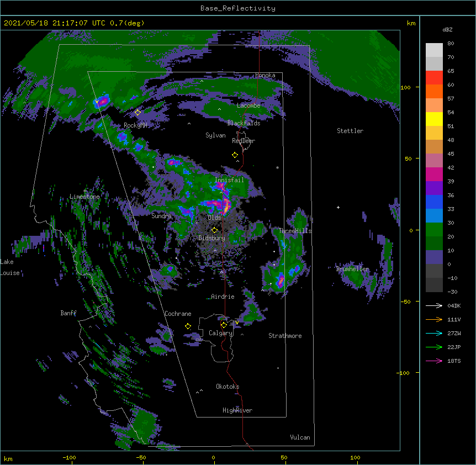Image resolution: width=476 pixels, height=465 pixels.
Task: Select the yellow diamond marker beside RockyMH
Action: [137, 112]
